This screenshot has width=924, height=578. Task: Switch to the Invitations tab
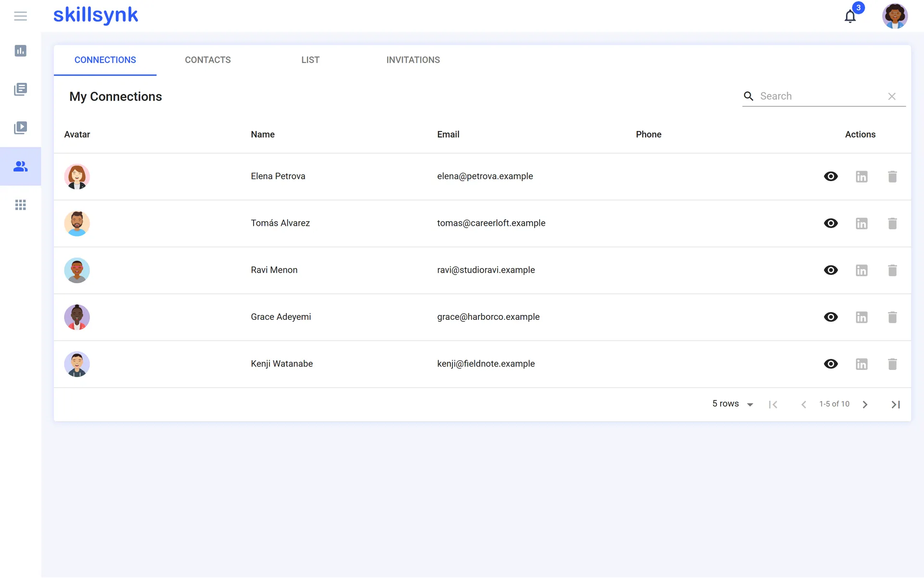click(x=413, y=60)
